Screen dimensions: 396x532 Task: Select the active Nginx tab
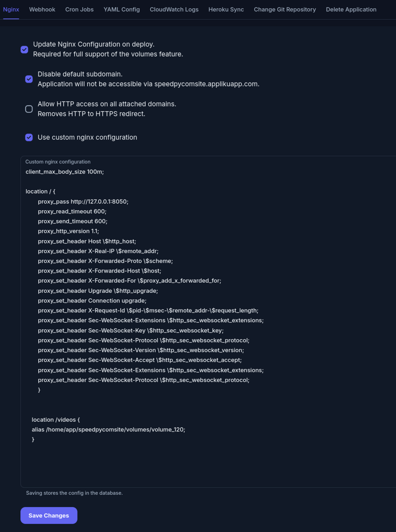click(x=11, y=9)
